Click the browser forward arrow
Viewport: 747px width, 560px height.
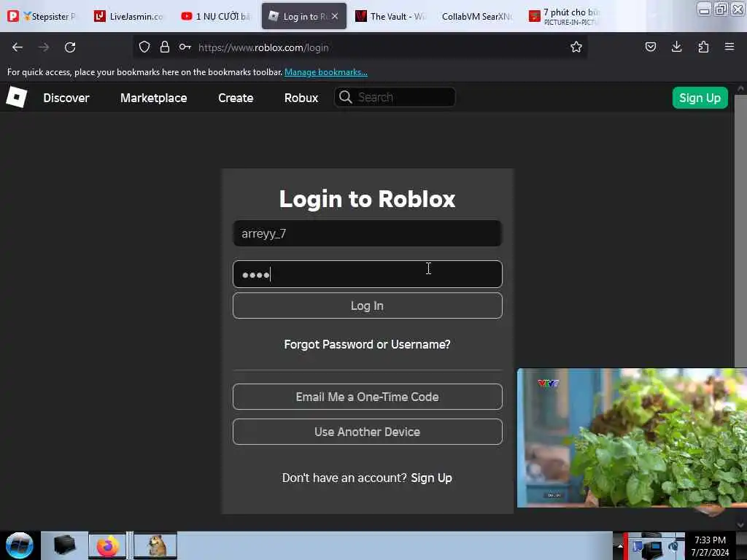[44, 47]
